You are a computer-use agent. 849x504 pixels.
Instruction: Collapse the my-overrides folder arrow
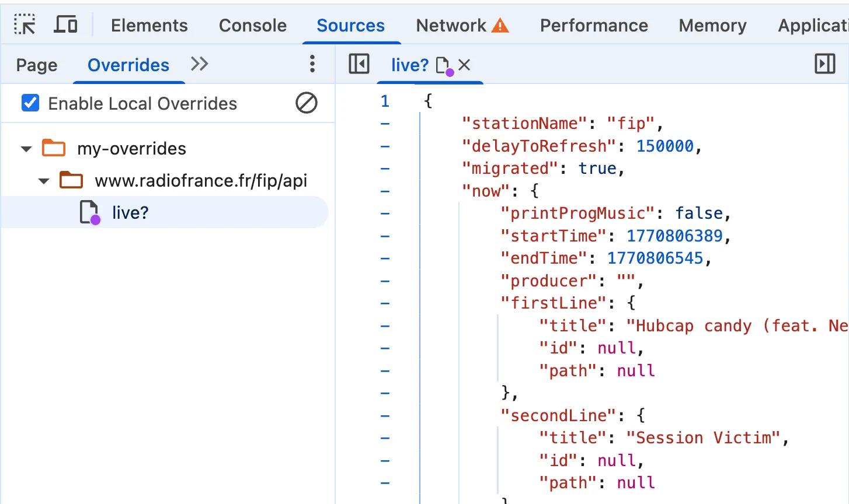(x=26, y=149)
